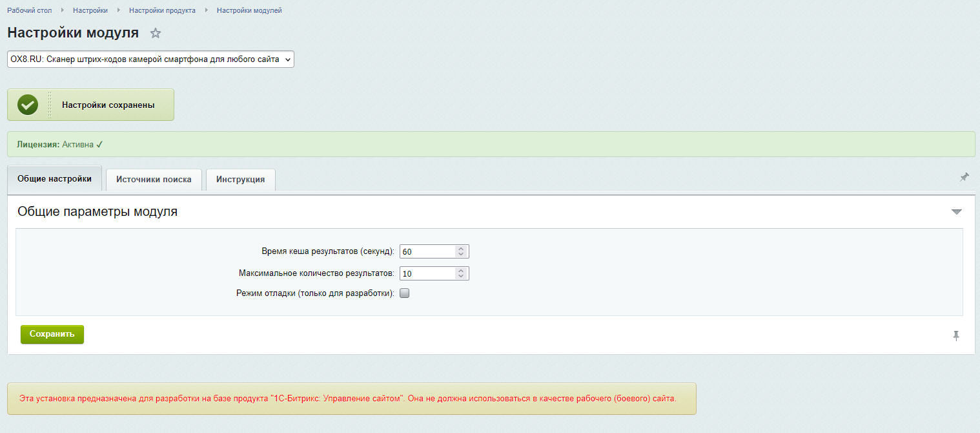This screenshot has height=433, width=980.
Task: Select the Общие настройки tab
Action: point(54,179)
